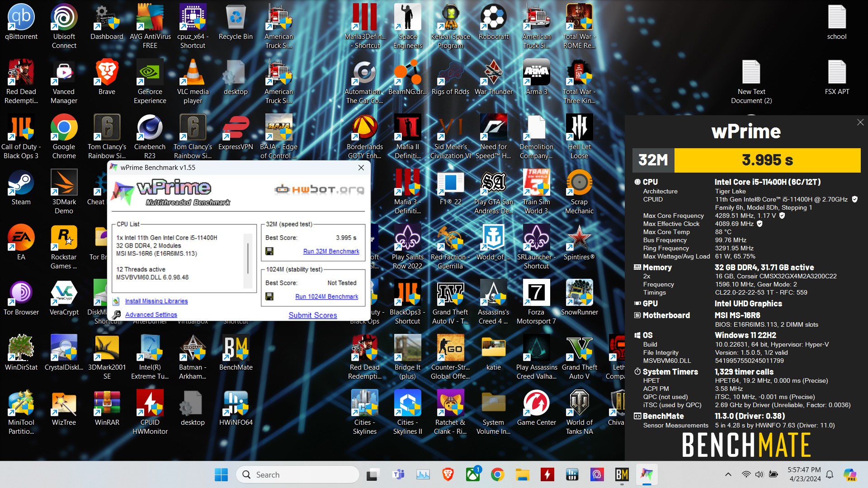868x488 pixels.
Task: Open Windows Start menu
Action: (x=221, y=474)
